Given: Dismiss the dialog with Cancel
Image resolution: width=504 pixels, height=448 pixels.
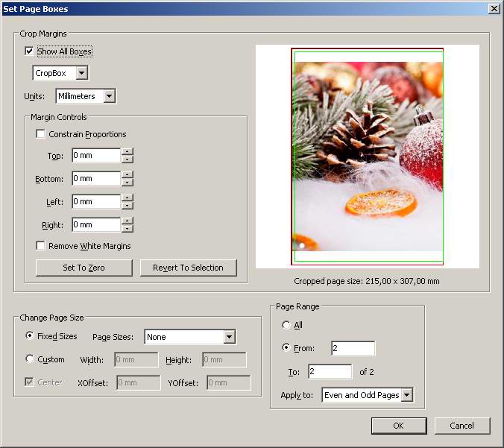Looking at the screenshot, I should 462,426.
